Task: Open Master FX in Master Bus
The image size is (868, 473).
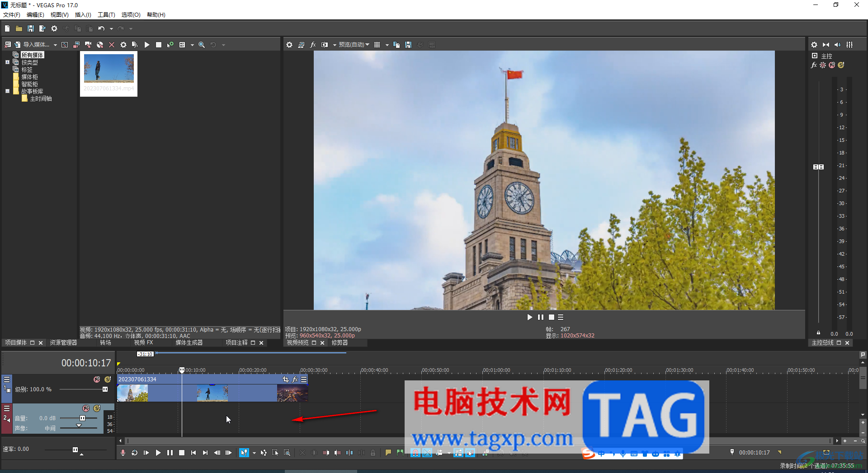Action: 814,65
